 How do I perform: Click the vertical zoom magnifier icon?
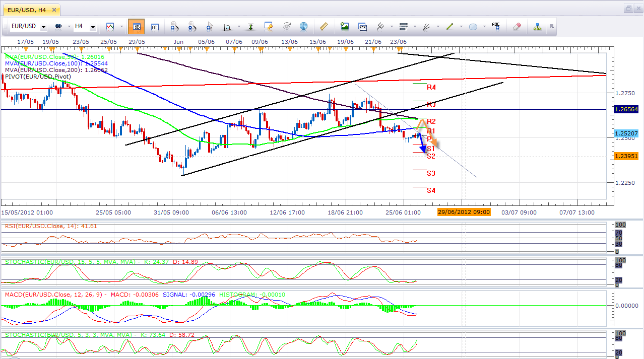(227, 26)
